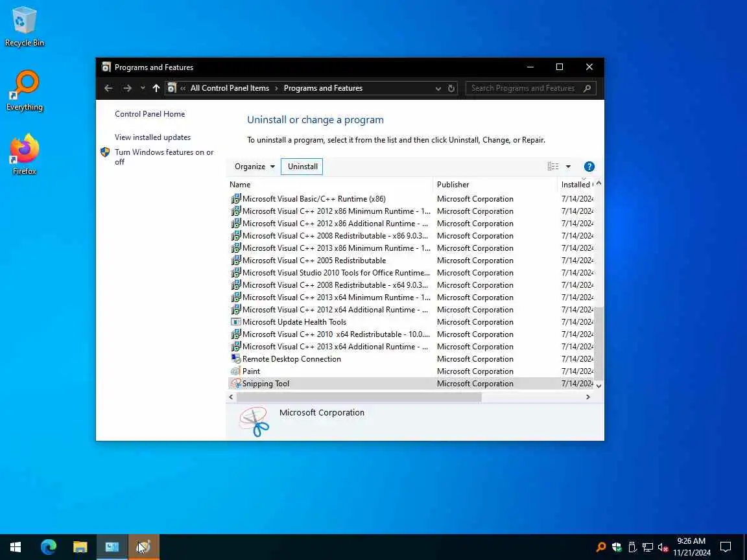The width and height of the screenshot is (747, 560).
Task: Click All Control Panel Items breadcrumb
Action: click(230, 88)
